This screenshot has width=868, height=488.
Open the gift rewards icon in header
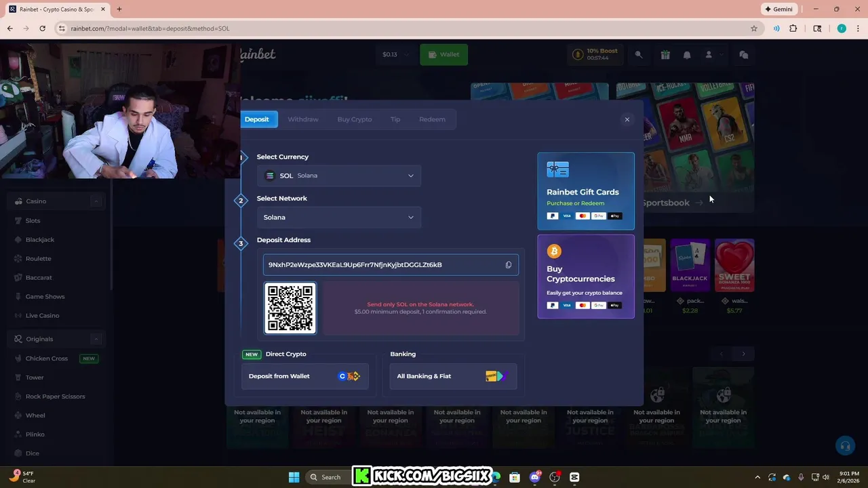[665, 55]
